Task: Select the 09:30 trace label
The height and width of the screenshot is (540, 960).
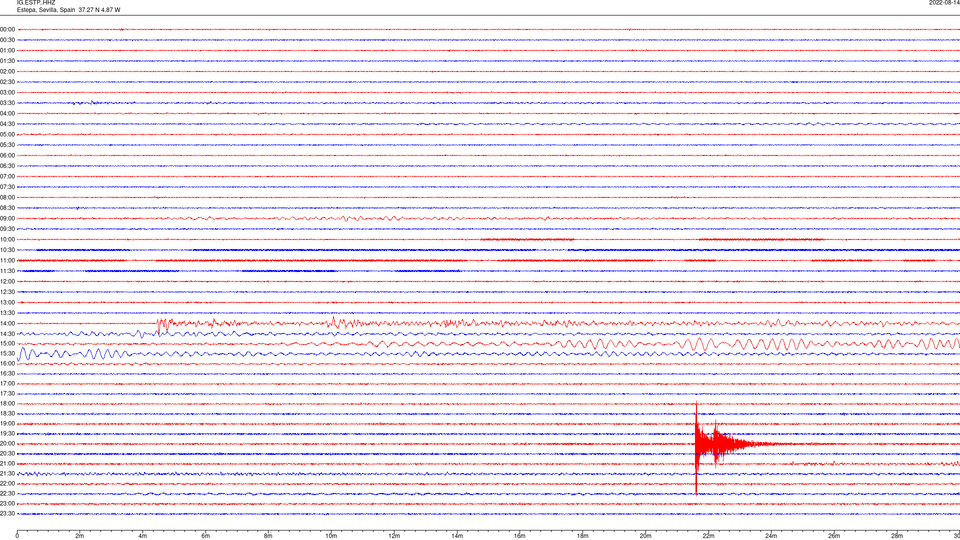Action: pos(7,229)
